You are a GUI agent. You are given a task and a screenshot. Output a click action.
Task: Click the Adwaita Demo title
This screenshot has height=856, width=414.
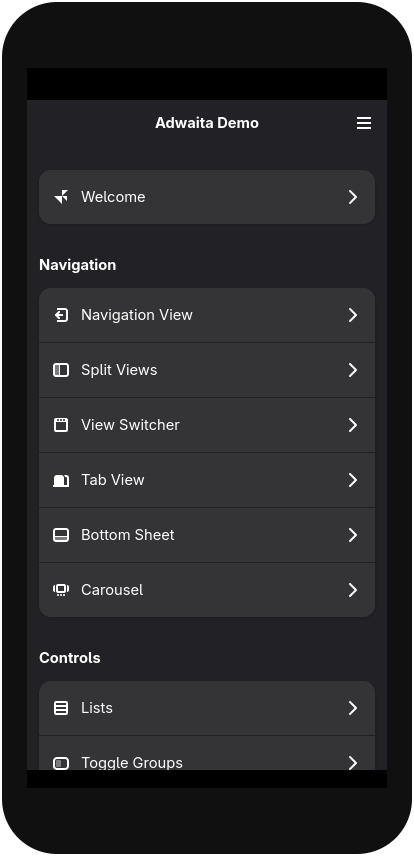(x=207, y=123)
